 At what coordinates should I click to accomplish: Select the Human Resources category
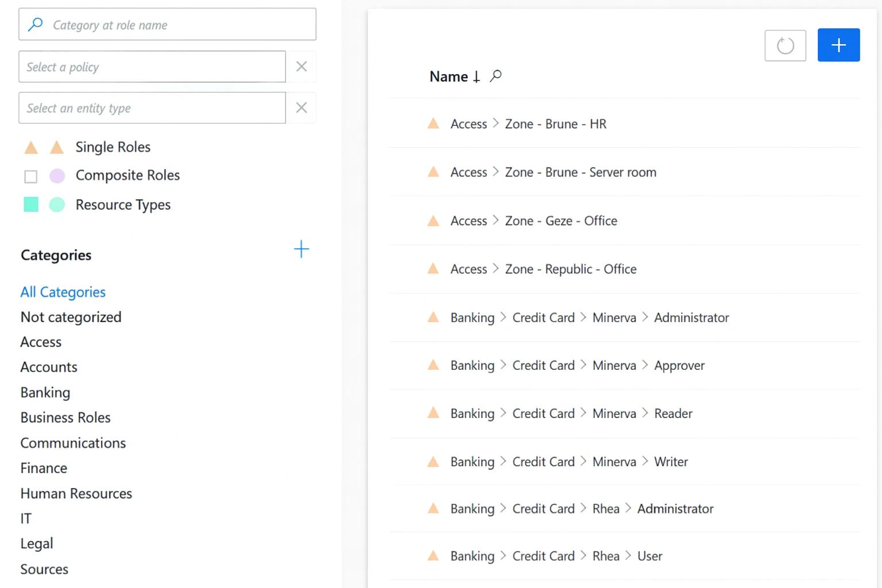(x=76, y=493)
